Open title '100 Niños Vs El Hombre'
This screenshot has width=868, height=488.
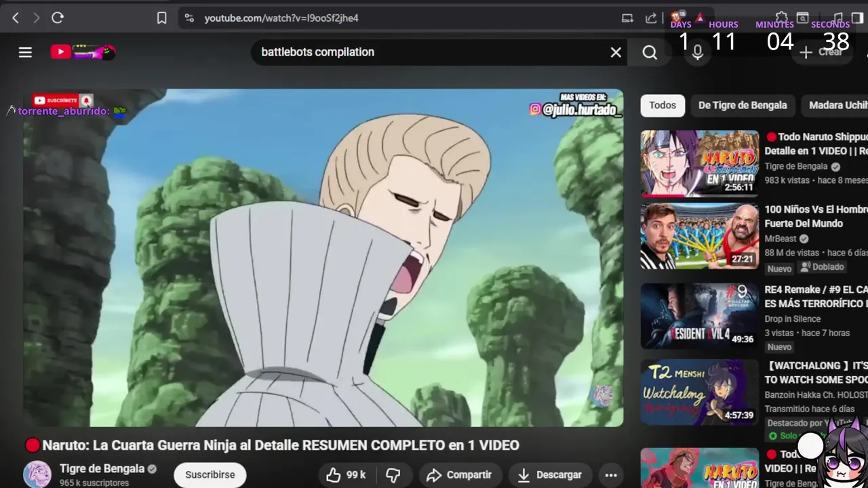[x=816, y=216]
